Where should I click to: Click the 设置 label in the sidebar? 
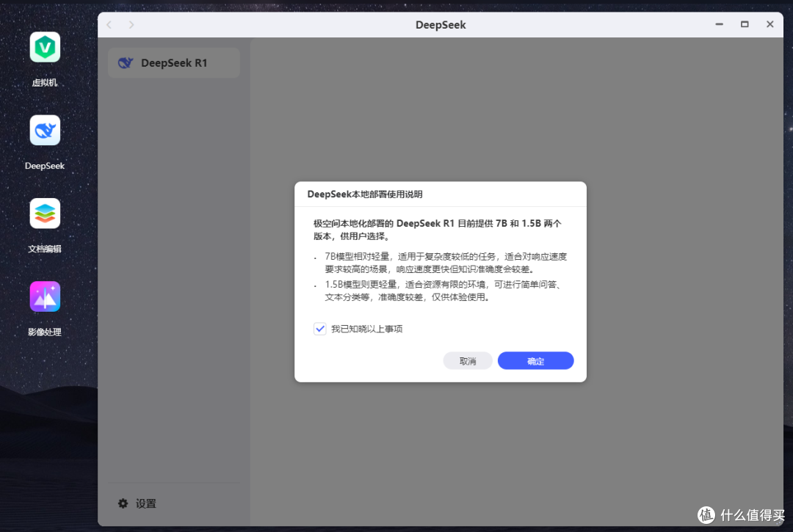[x=145, y=503]
